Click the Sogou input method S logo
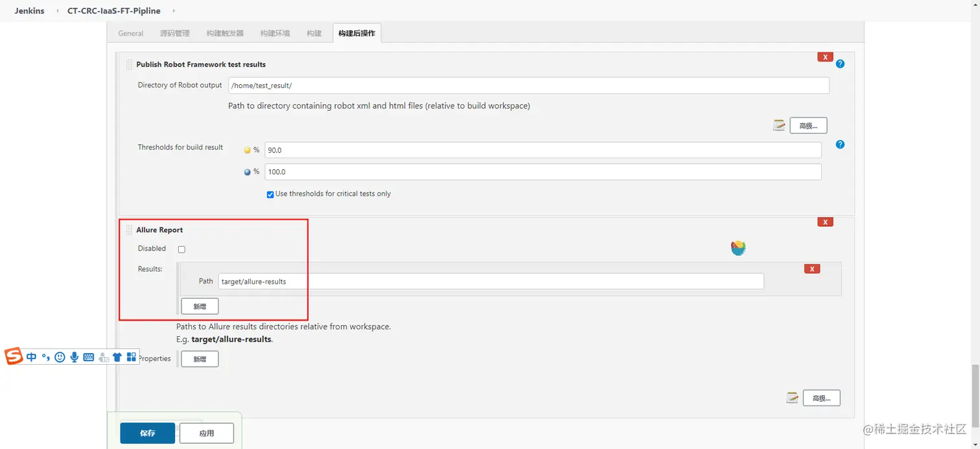This screenshot has width=980, height=449. pyautogui.click(x=14, y=356)
